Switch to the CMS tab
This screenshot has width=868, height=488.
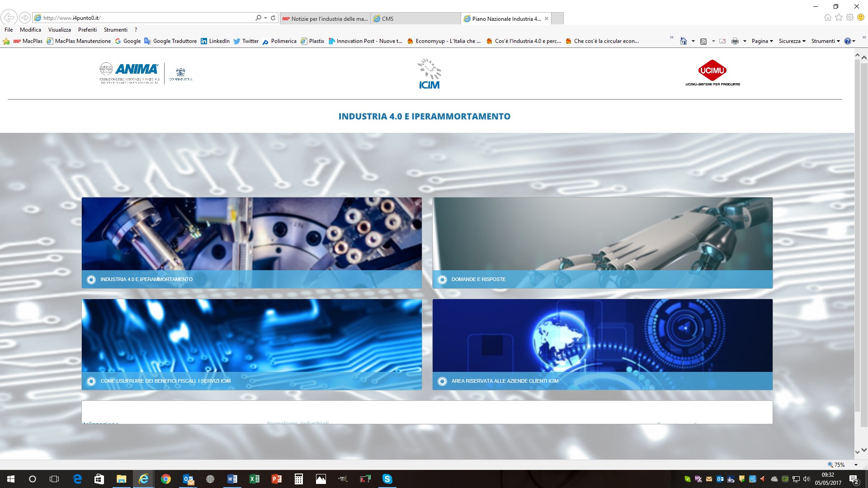click(x=415, y=19)
